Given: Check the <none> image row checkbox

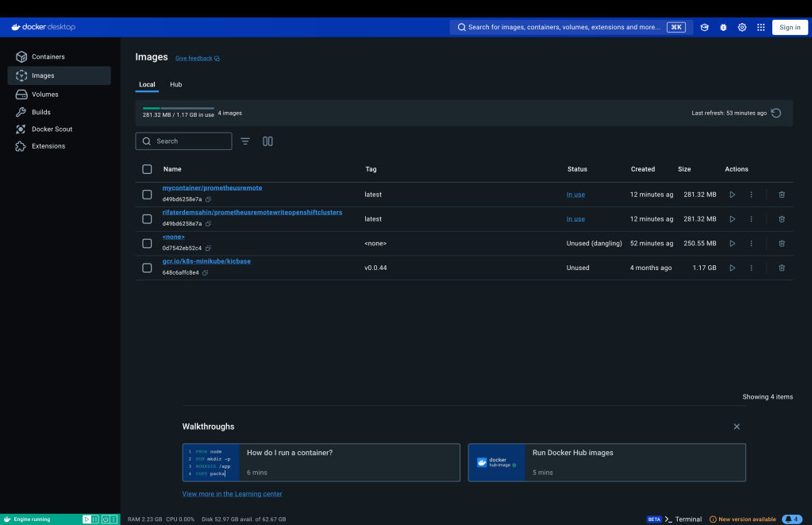Looking at the screenshot, I should [x=147, y=244].
